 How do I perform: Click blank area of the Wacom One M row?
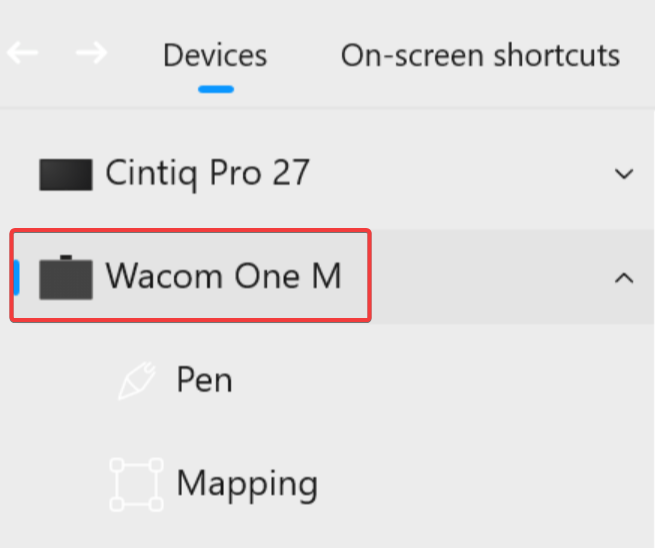pos(480,277)
